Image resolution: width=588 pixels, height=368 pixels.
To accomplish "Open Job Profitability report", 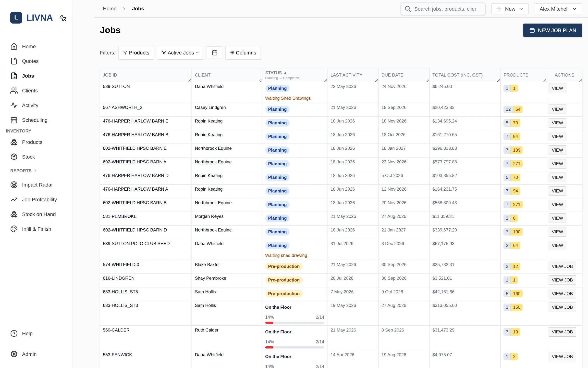I will point(34,199).
